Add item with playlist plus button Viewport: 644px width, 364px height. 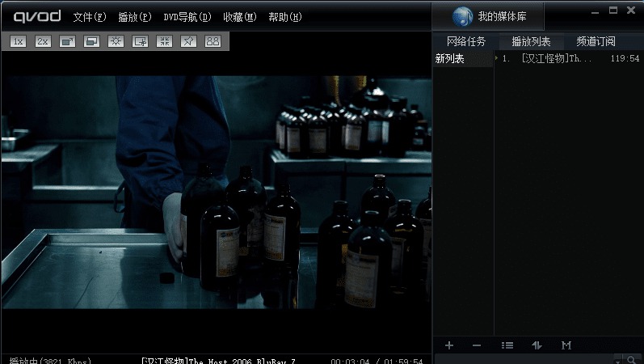(x=449, y=345)
